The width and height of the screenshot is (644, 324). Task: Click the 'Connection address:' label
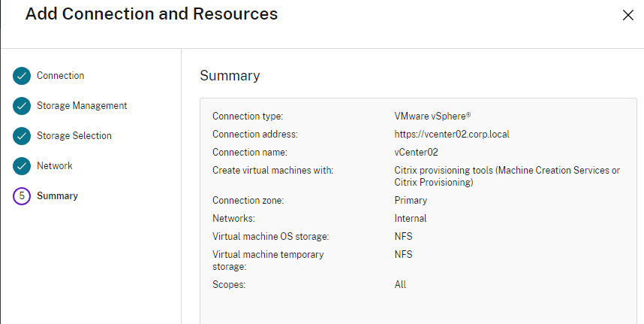click(x=254, y=135)
